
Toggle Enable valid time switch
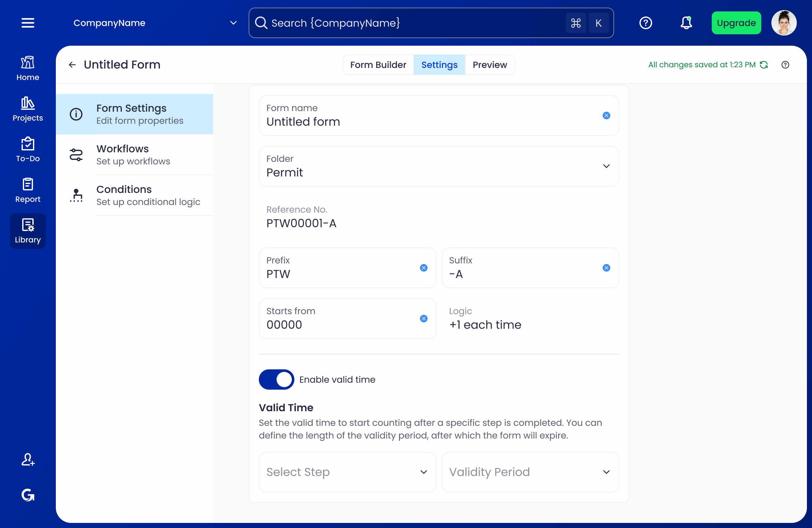276,379
